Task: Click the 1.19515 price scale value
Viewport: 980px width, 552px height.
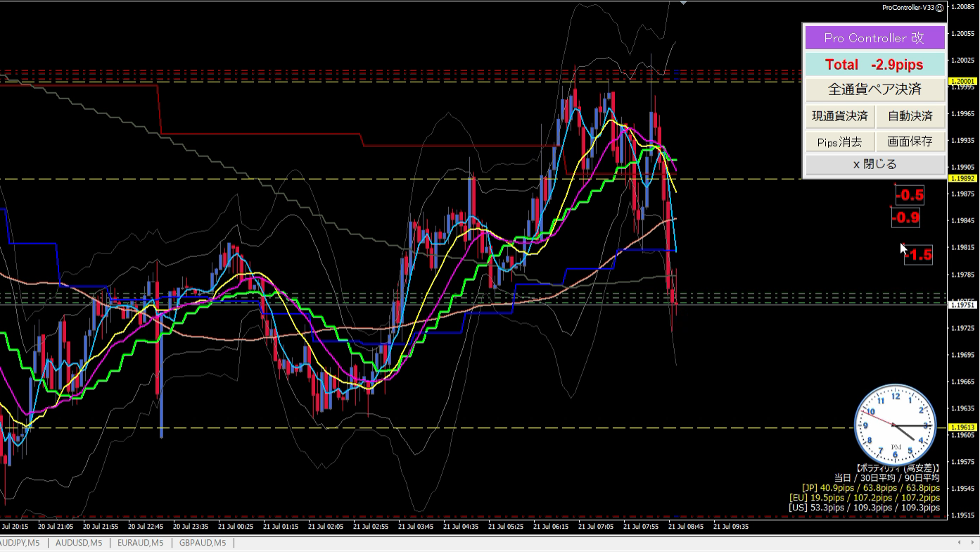Action: pyautogui.click(x=962, y=515)
